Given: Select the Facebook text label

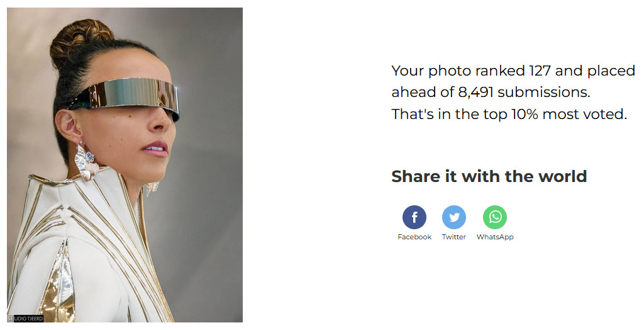Looking at the screenshot, I should [x=414, y=237].
